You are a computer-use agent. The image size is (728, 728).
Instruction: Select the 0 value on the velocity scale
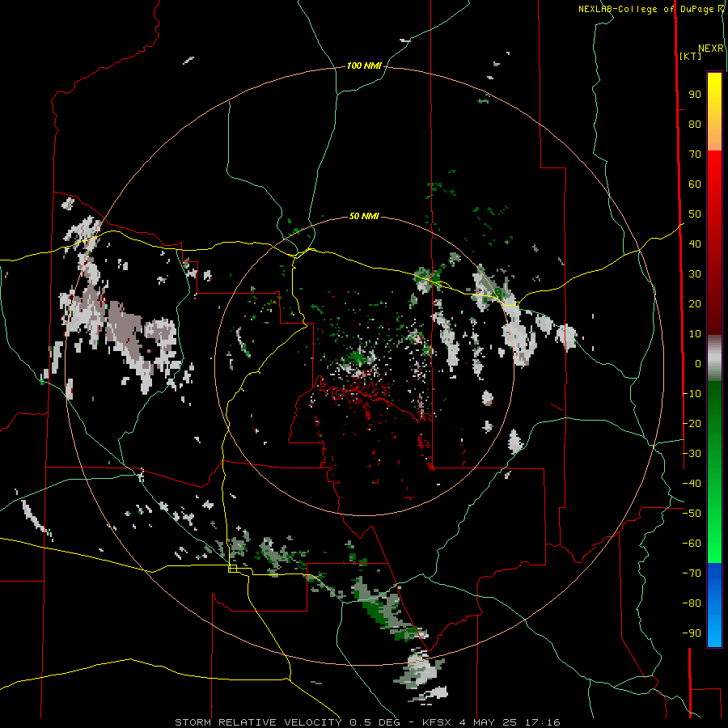pos(698,363)
